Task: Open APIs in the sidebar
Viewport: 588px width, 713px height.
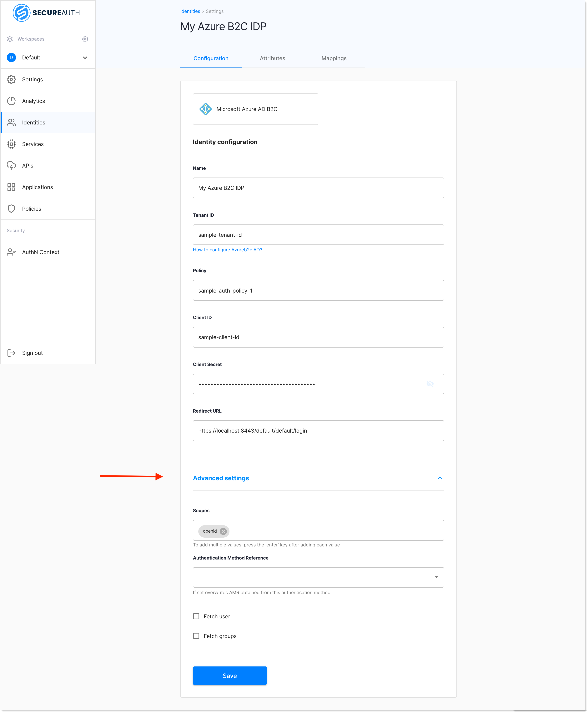Action: coord(48,166)
